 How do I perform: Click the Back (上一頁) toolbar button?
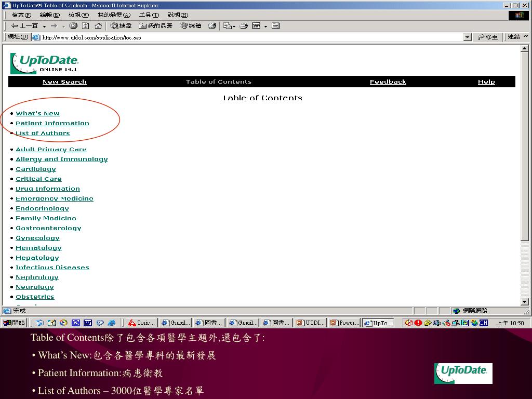pos(24,26)
